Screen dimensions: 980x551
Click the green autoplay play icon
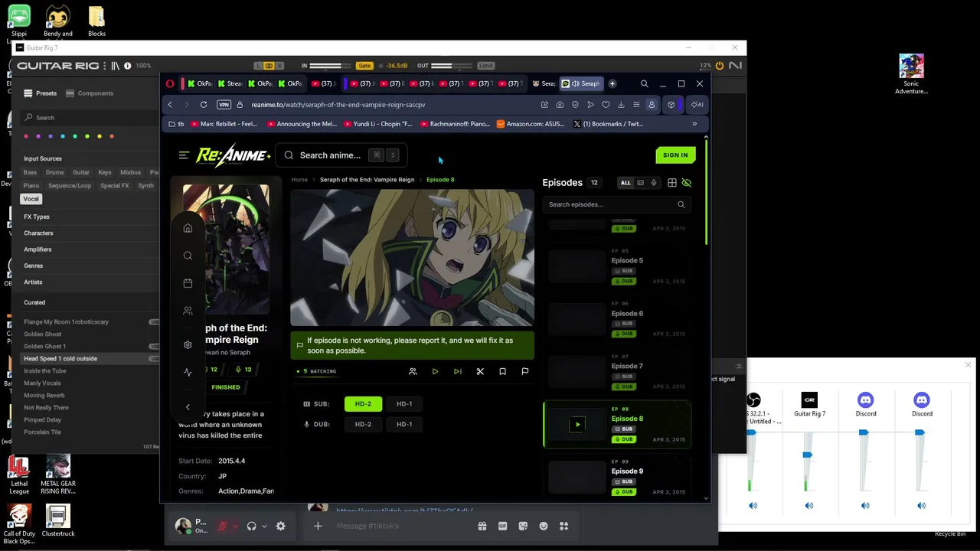point(435,371)
